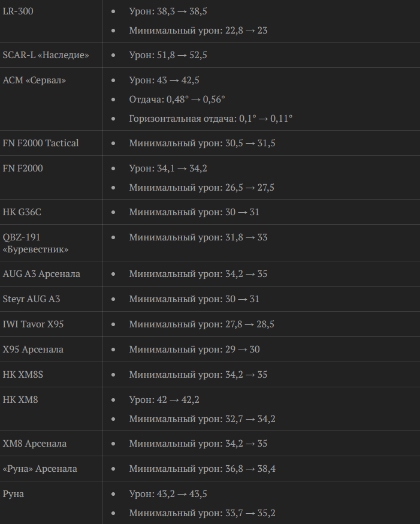Select the LR-300 damage line 38,3 → 38,5
The image size is (420, 524).
point(168,11)
